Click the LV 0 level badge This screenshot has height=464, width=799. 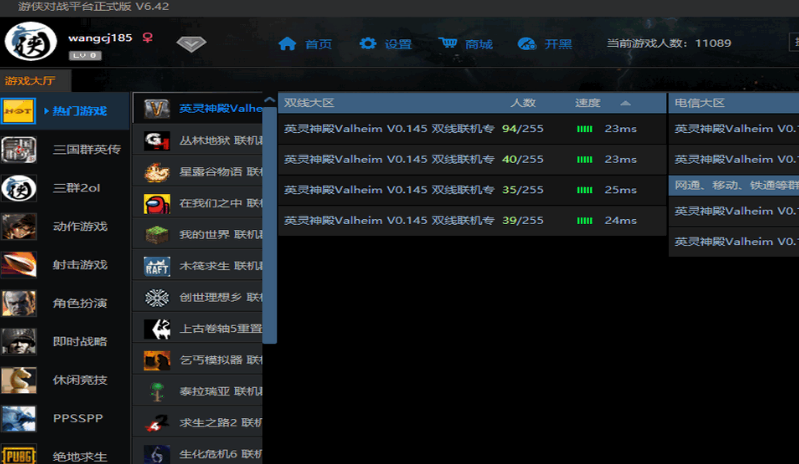85,56
